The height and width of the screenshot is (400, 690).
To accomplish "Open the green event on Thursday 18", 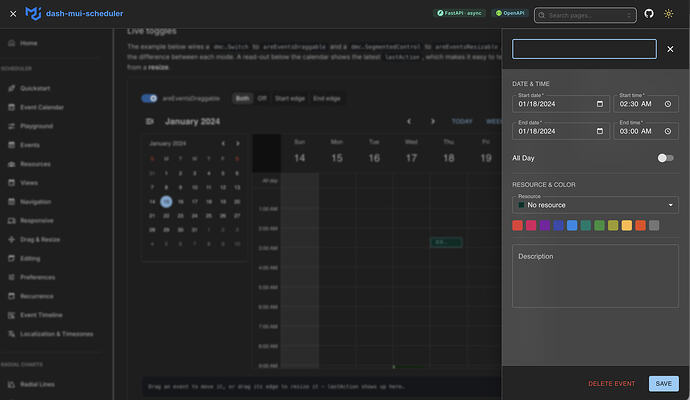I will (x=446, y=242).
